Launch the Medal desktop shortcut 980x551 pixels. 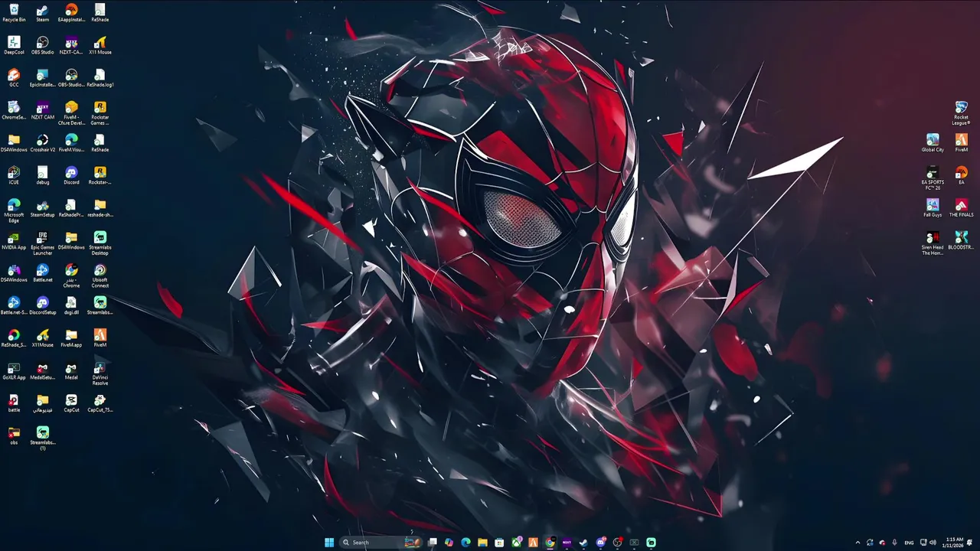[x=71, y=371]
